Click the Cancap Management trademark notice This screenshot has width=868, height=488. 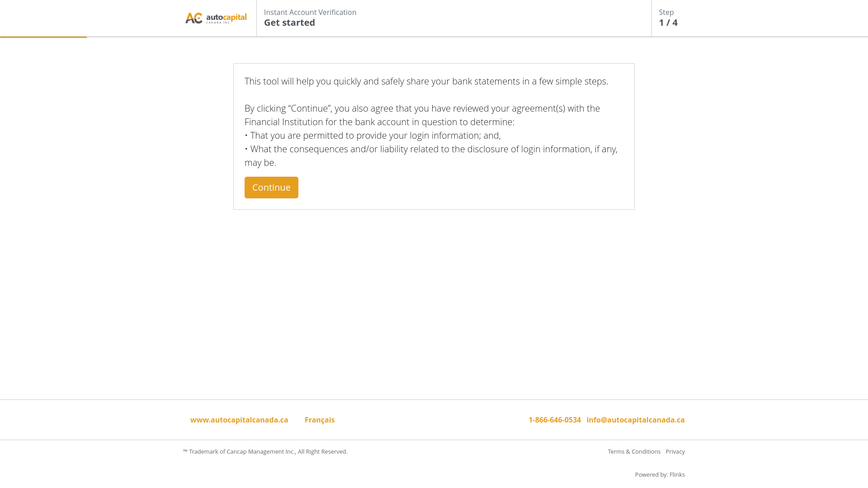point(265,451)
